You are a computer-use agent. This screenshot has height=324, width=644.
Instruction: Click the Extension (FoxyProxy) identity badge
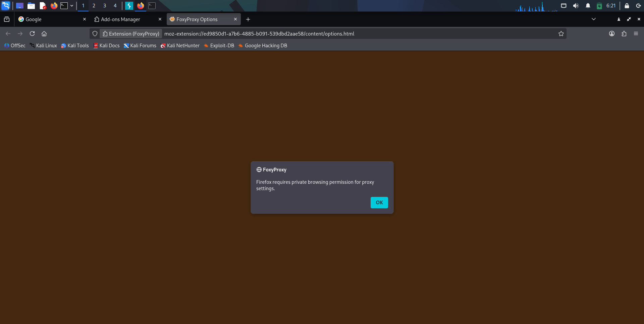coord(131,34)
